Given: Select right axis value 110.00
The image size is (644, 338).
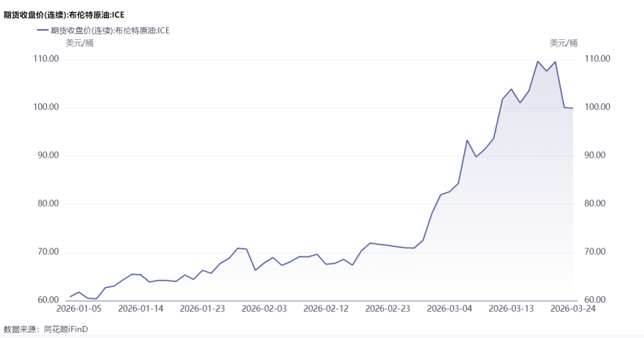Looking at the screenshot, I should click(x=597, y=59).
